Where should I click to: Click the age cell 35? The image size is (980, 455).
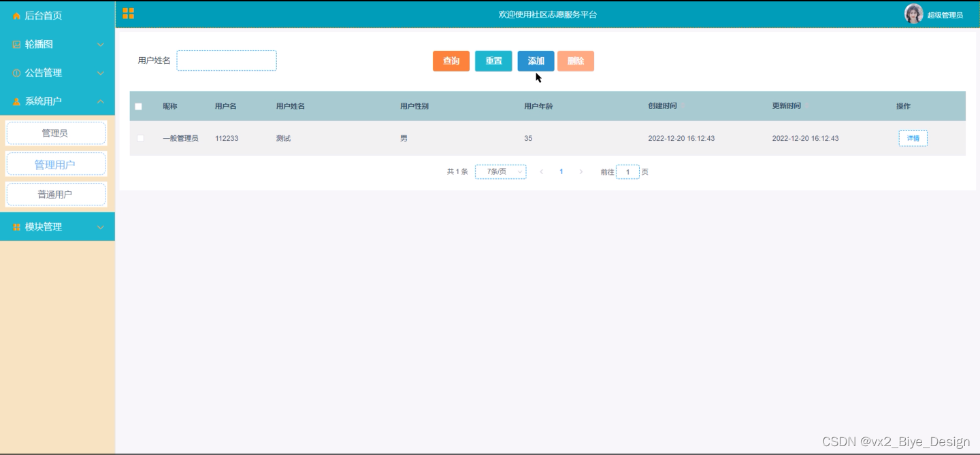pyautogui.click(x=528, y=138)
